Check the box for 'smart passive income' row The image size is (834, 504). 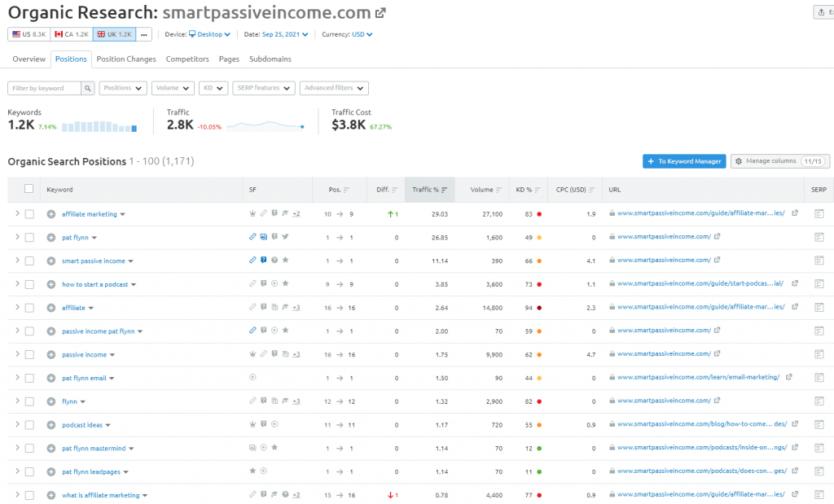[x=29, y=261]
